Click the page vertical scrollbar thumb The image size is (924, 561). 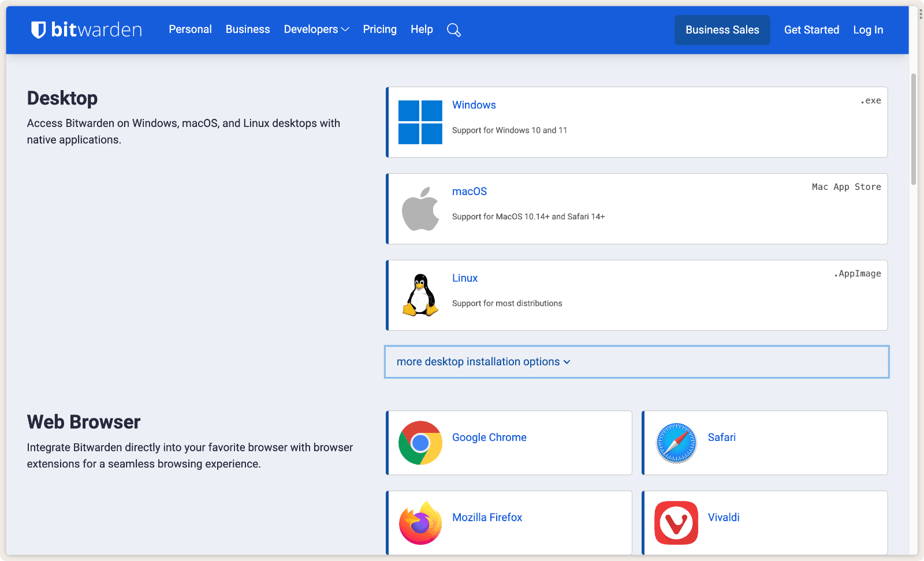[x=914, y=129]
